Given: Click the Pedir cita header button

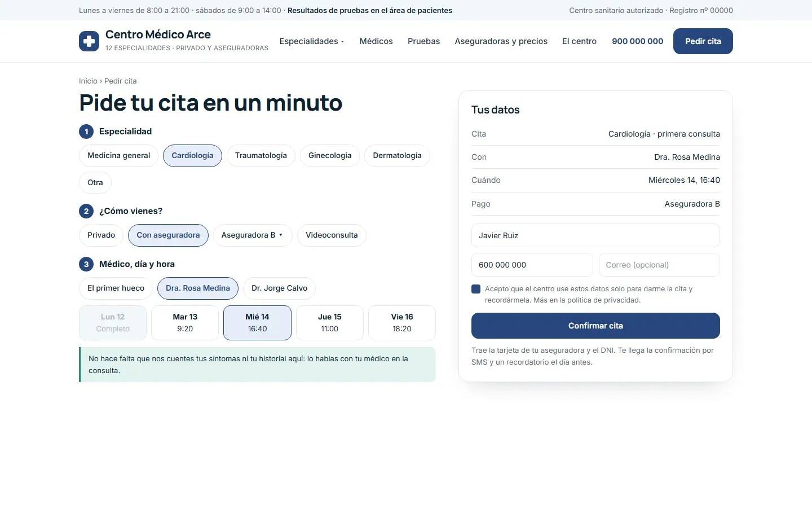Looking at the screenshot, I should coord(703,41).
